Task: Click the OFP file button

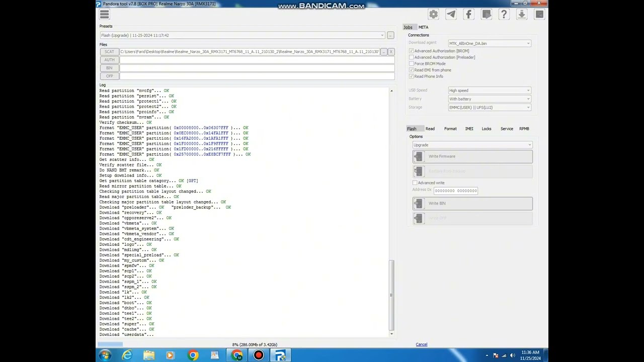Action: [109, 76]
